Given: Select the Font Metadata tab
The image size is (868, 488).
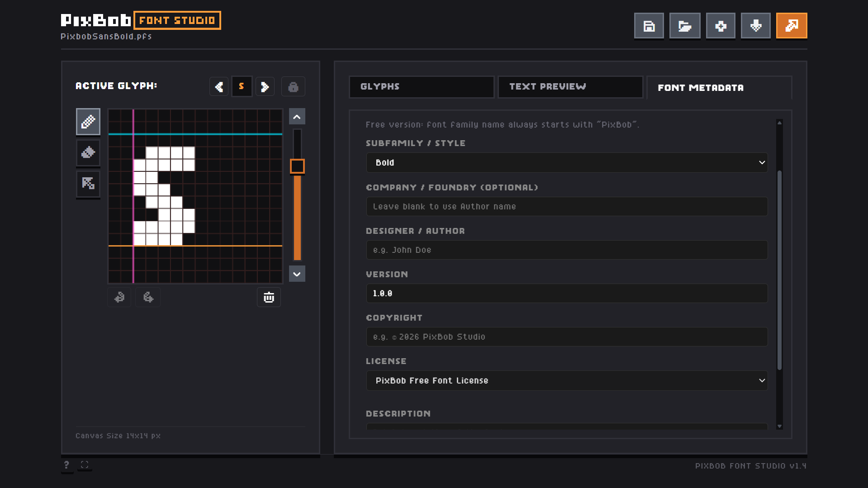Looking at the screenshot, I should point(719,88).
